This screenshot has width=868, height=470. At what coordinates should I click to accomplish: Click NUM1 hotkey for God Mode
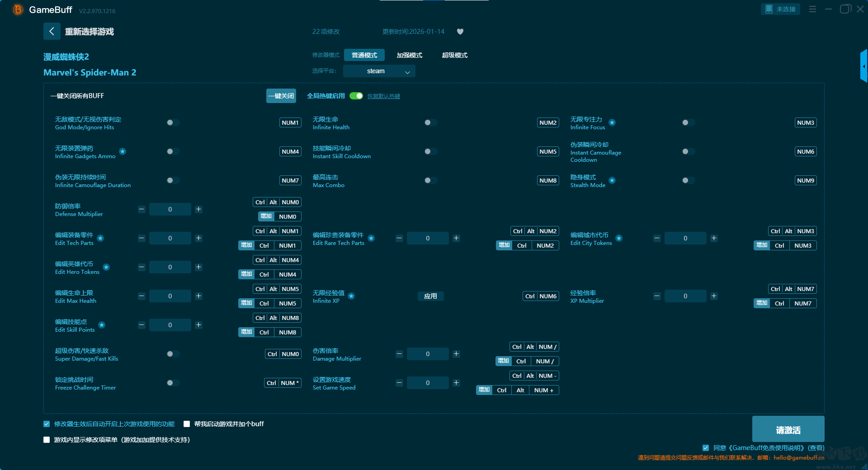tap(290, 122)
